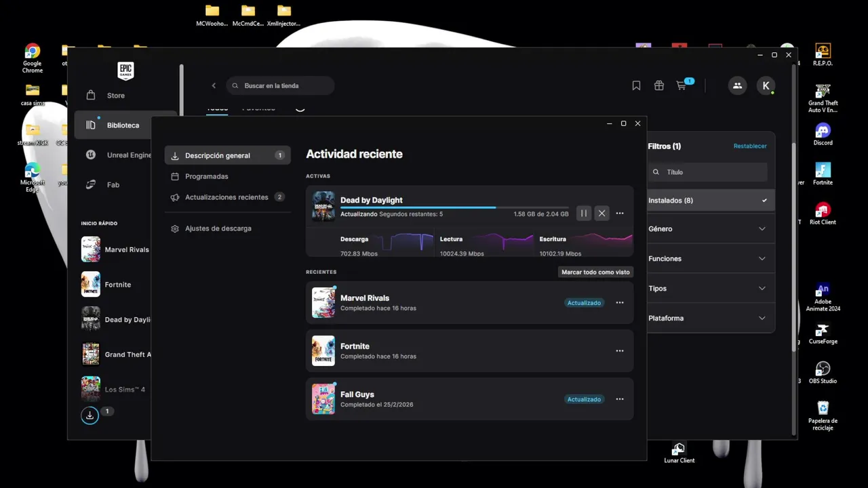
Task: Open Store in Epic sidebar
Action: [115, 96]
